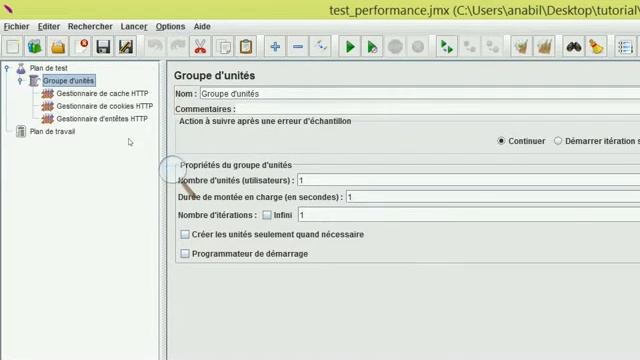
Task: Click the Undo arrow icon
Action: (155, 47)
